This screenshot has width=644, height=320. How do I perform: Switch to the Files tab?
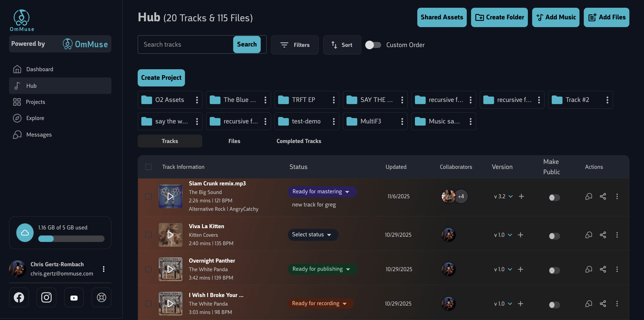(x=234, y=141)
